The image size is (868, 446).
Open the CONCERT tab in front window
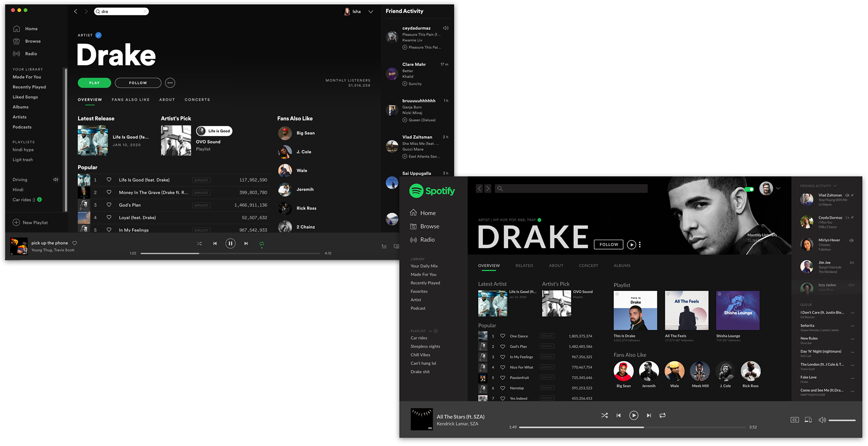pyautogui.click(x=588, y=266)
